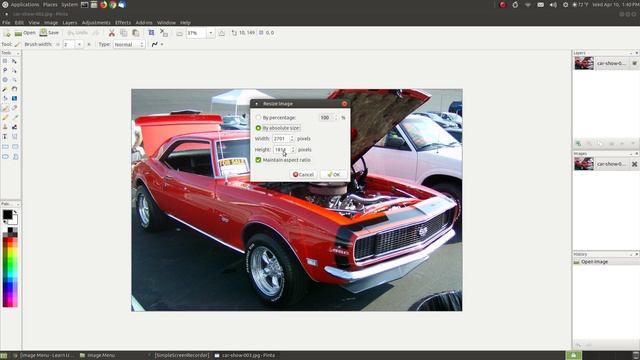Open the Effects menu
This screenshot has height=360, width=640.
point(123,22)
